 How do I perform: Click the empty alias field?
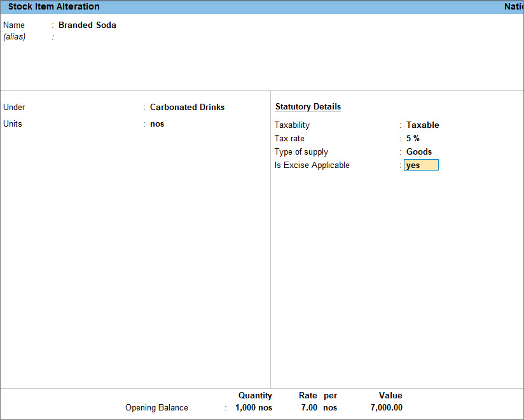point(87,37)
